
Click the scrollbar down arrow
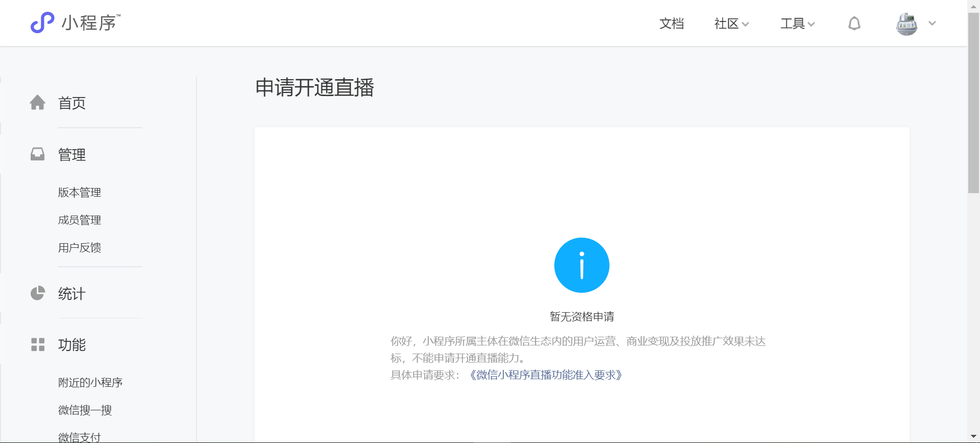pyautogui.click(x=973, y=437)
